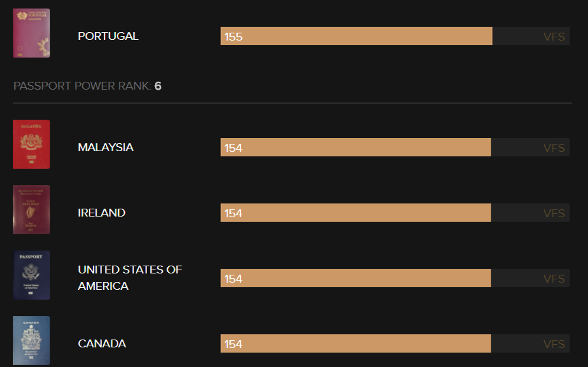The image size is (588, 367).
Task: Click VFS label in Canada row
Action: tap(554, 343)
